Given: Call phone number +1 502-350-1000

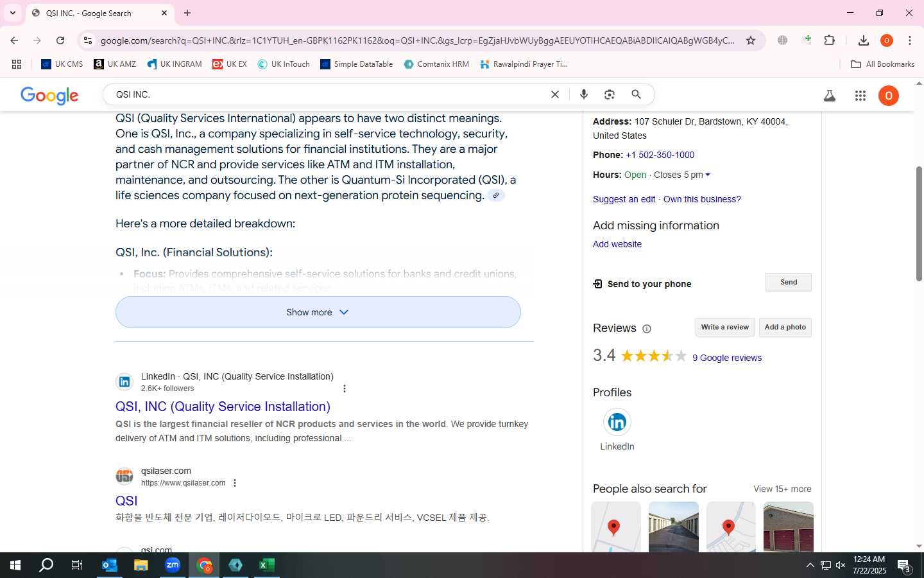Looking at the screenshot, I should (660, 155).
